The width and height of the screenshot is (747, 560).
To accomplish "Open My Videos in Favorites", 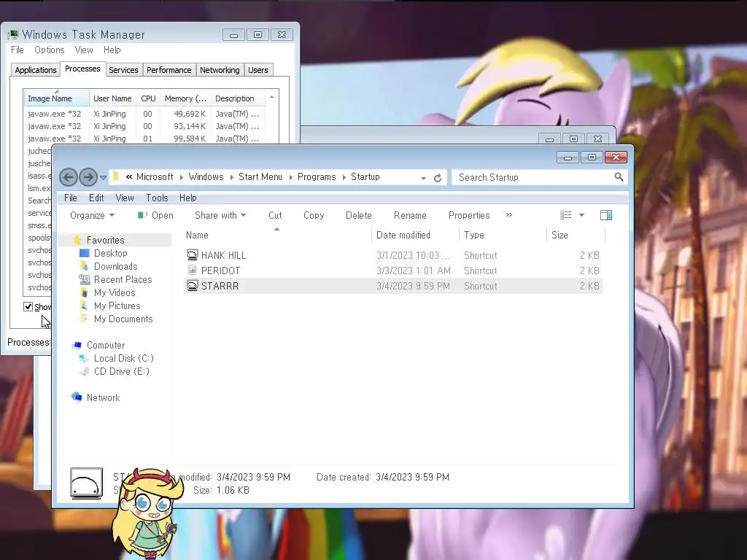I will pyautogui.click(x=115, y=292).
